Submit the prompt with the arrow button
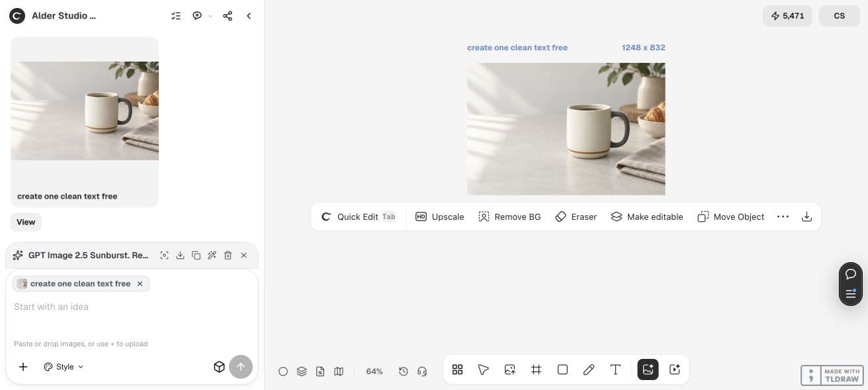Viewport: 868px width, 390px height. point(241,367)
